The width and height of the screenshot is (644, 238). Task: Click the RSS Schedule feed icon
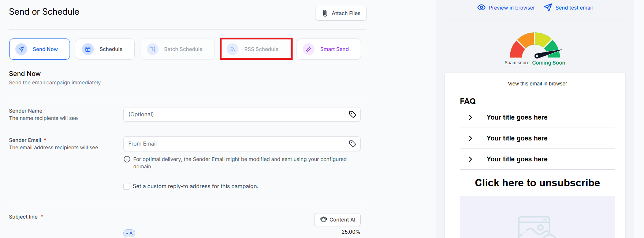pyautogui.click(x=232, y=49)
